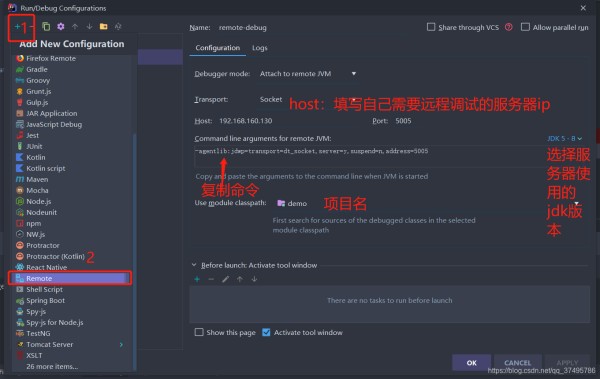Open the JDK 5 - 8 version dropdown

tap(564, 138)
